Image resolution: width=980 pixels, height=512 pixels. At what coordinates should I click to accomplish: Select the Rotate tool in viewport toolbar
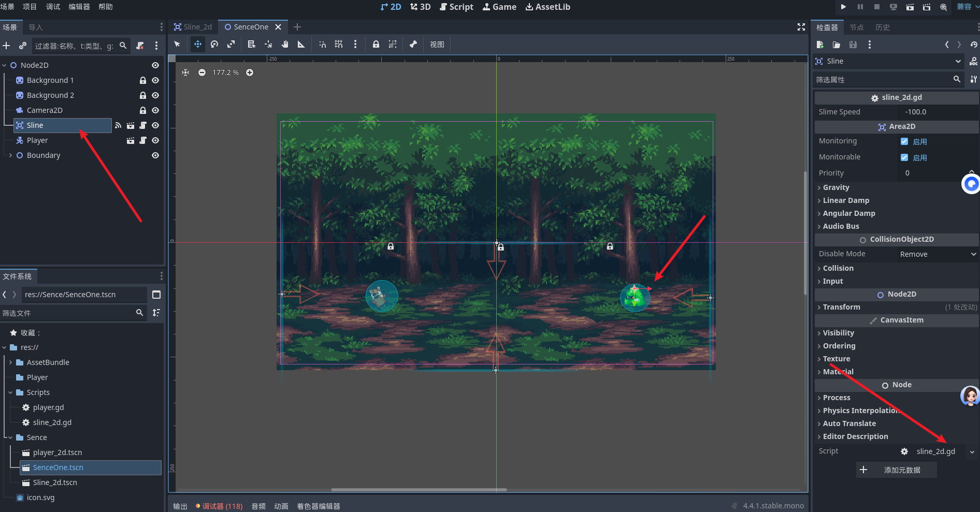214,45
